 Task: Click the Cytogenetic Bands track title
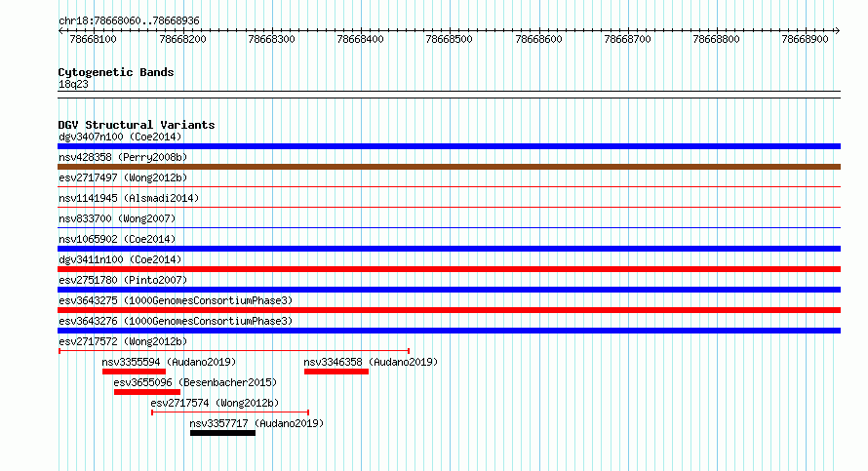116,72
